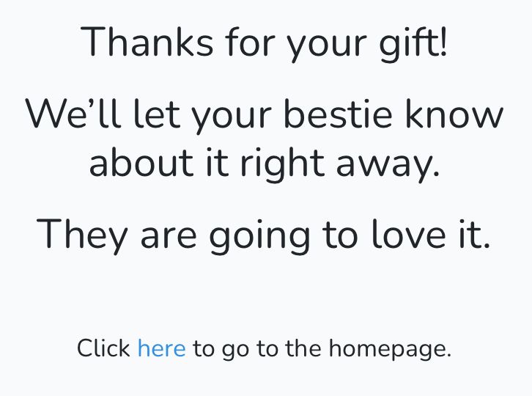Click the blue 'here' homepage link
Image resolution: width=532 pixels, height=396 pixels.
pos(162,348)
